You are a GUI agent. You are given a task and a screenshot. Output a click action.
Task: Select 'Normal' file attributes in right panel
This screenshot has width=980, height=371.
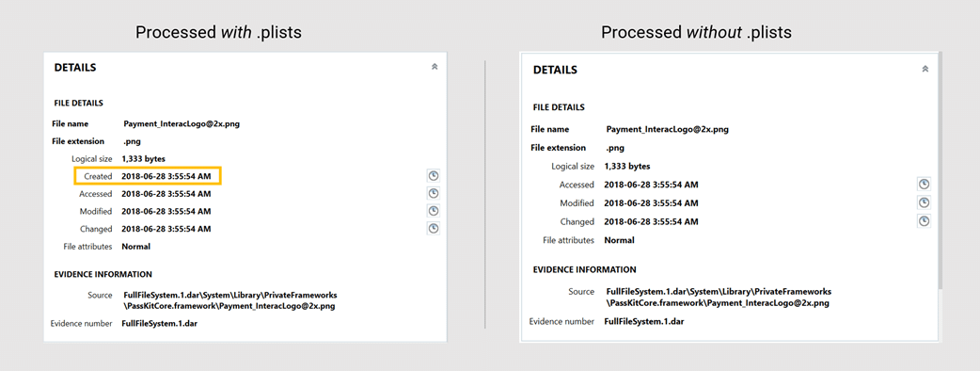click(x=620, y=240)
